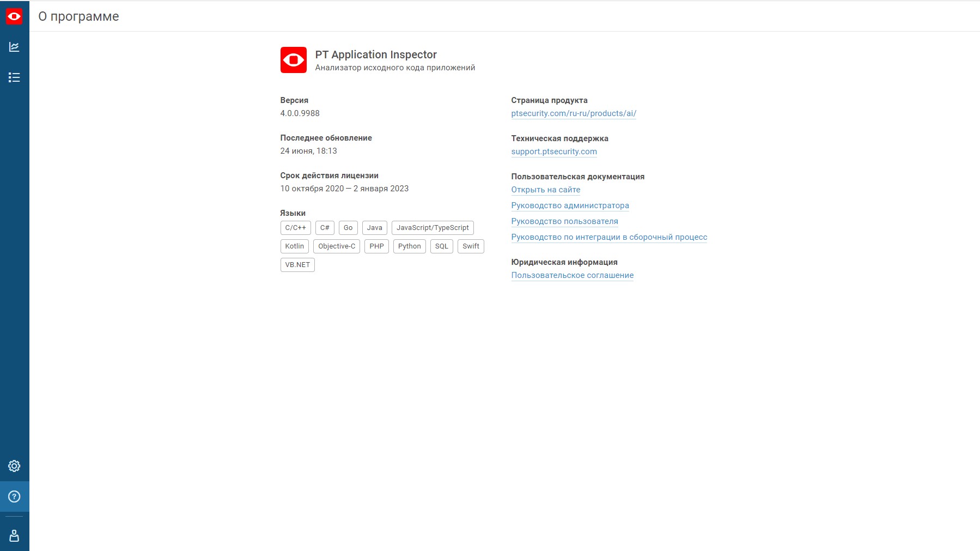
Task: Open the projects list icon
Action: [x=14, y=77]
